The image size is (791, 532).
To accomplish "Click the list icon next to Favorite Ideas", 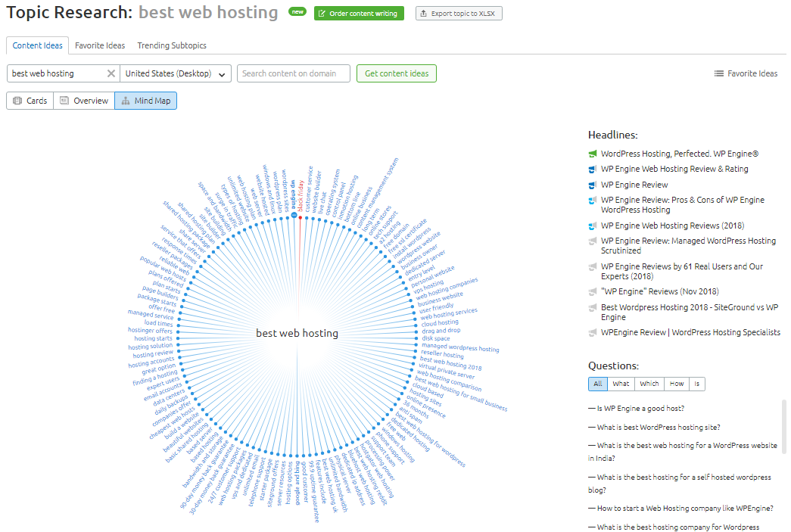I will [719, 73].
